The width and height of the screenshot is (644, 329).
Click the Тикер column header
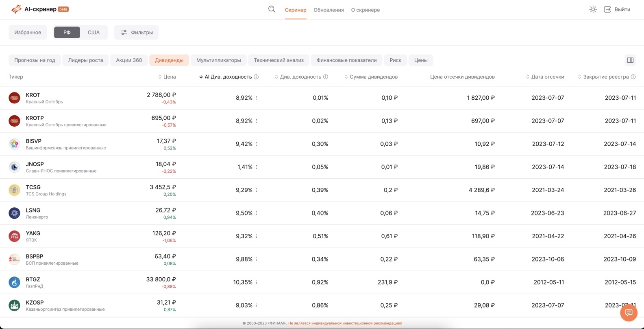coord(16,77)
